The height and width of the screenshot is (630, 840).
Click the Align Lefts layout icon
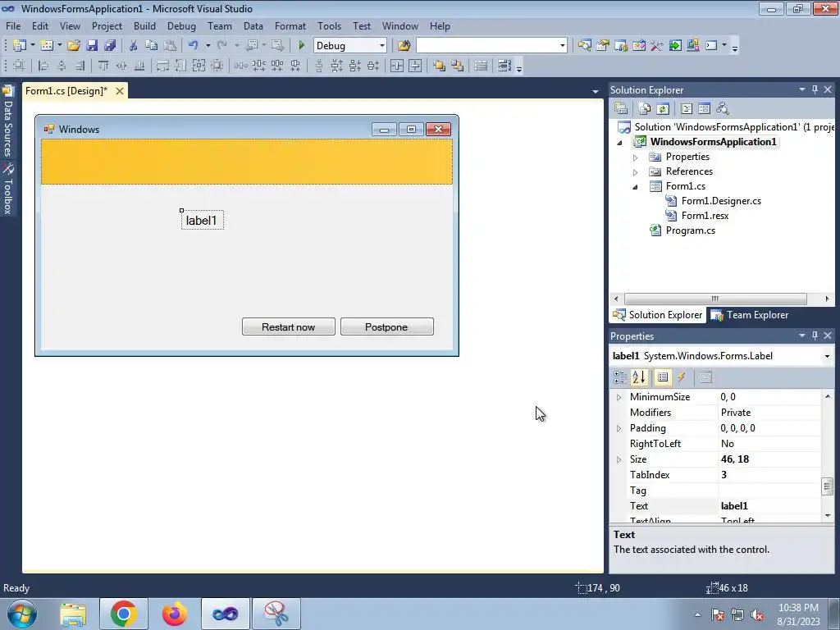[43, 66]
